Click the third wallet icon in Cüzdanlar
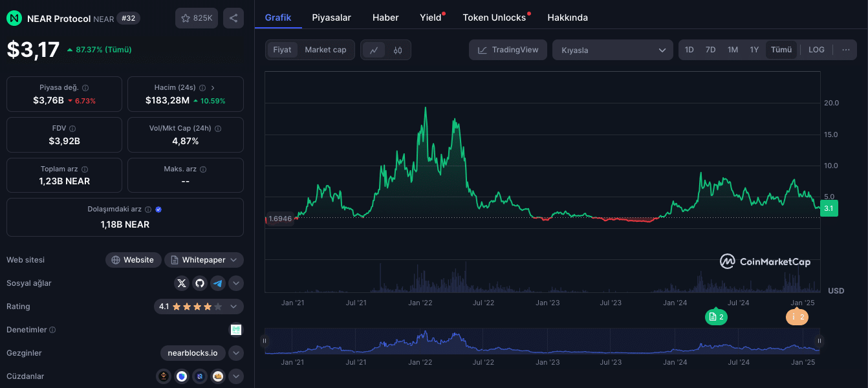 pos(200,376)
